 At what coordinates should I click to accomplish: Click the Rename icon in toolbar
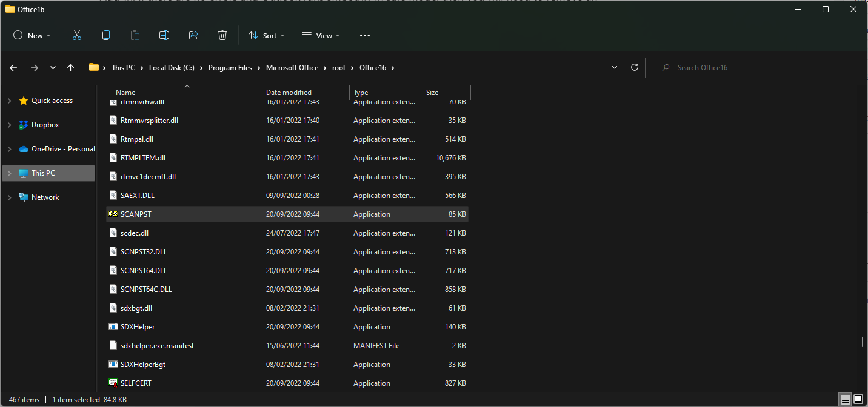164,36
